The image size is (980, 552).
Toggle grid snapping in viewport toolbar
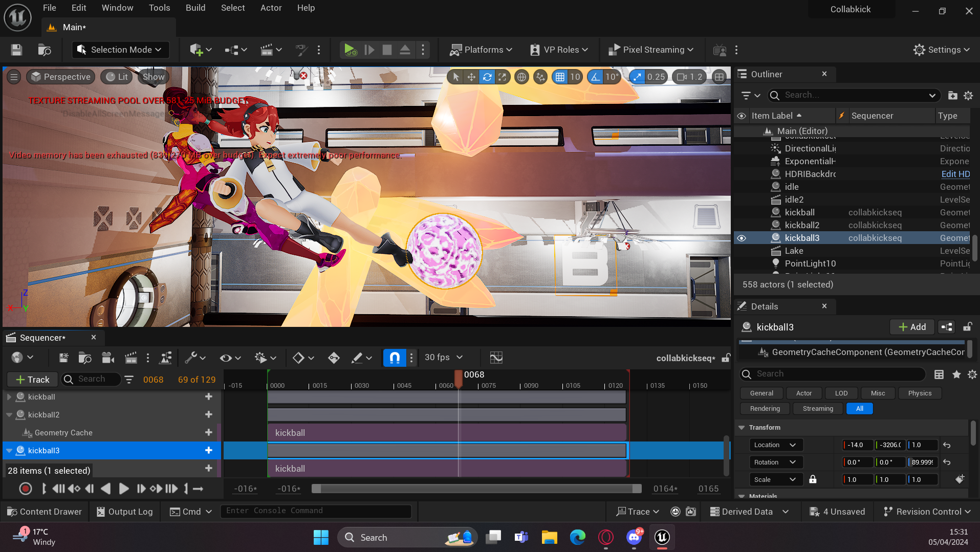(x=560, y=77)
